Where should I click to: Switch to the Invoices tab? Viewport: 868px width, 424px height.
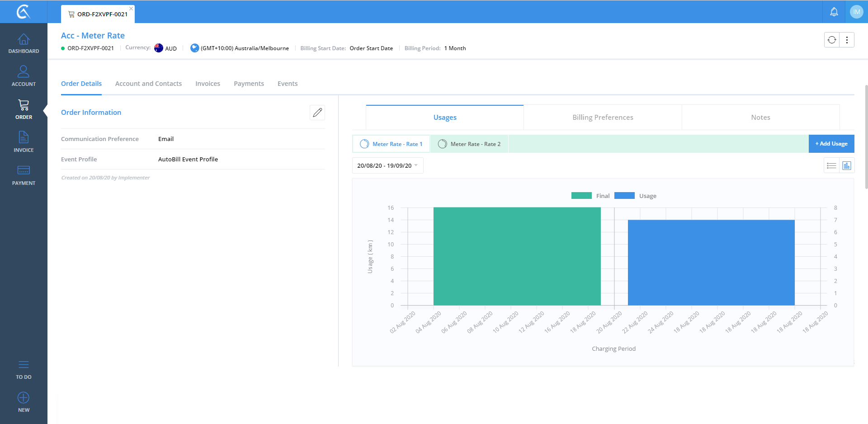coord(208,84)
